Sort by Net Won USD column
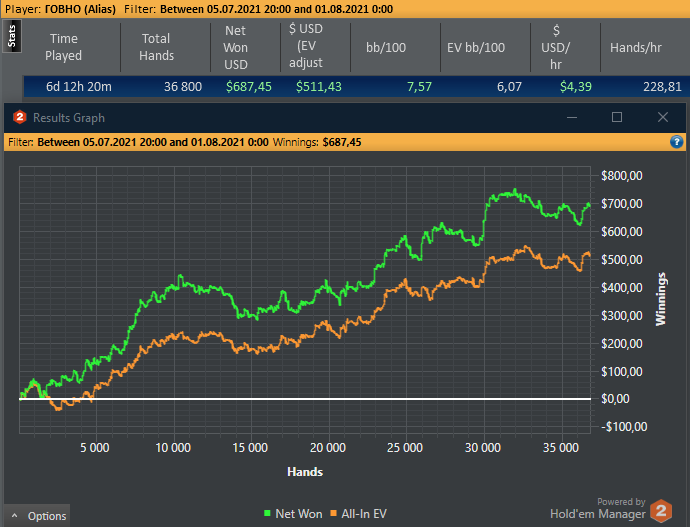This screenshot has width=690, height=527. tap(236, 47)
